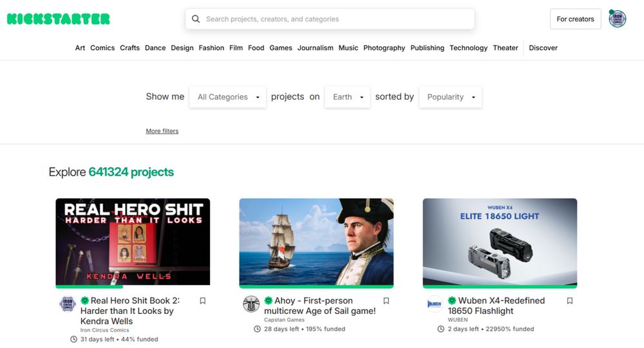Click the Kickstarter logo
The image size is (644, 348).
[59, 19]
